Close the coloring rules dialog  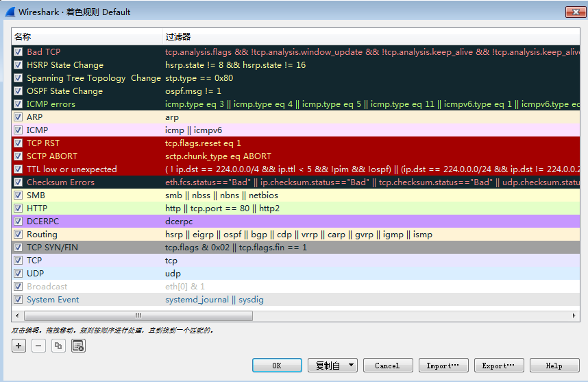tap(576, 12)
